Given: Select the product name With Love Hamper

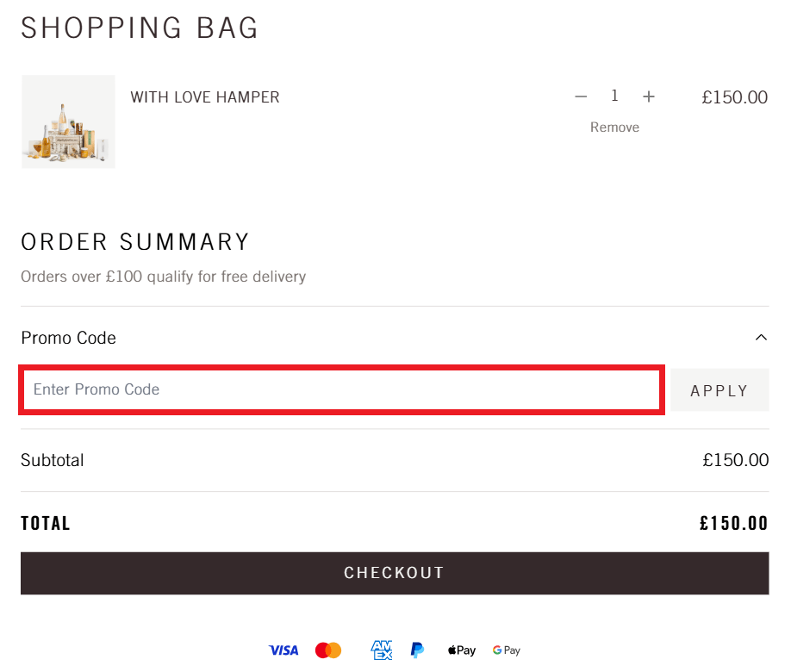Looking at the screenshot, I should (204, 96).
